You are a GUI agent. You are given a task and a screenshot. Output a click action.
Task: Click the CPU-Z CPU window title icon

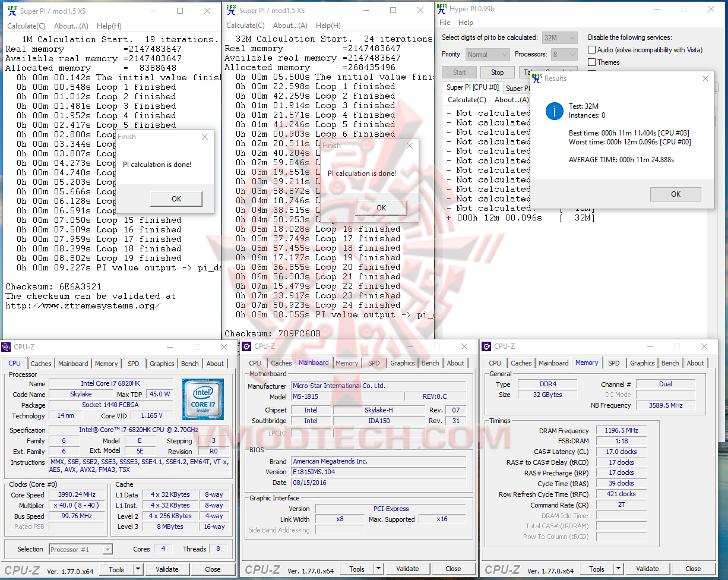pos(7,346)
